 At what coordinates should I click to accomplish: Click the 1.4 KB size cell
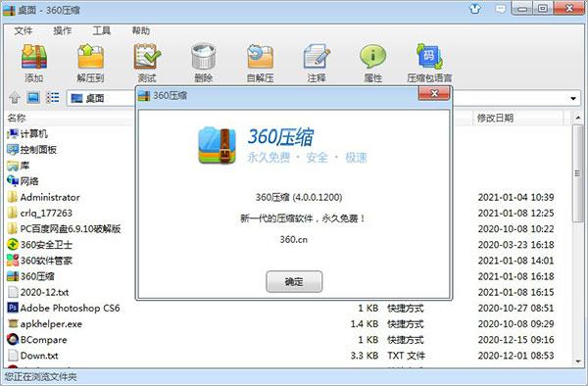click(365, 324)
